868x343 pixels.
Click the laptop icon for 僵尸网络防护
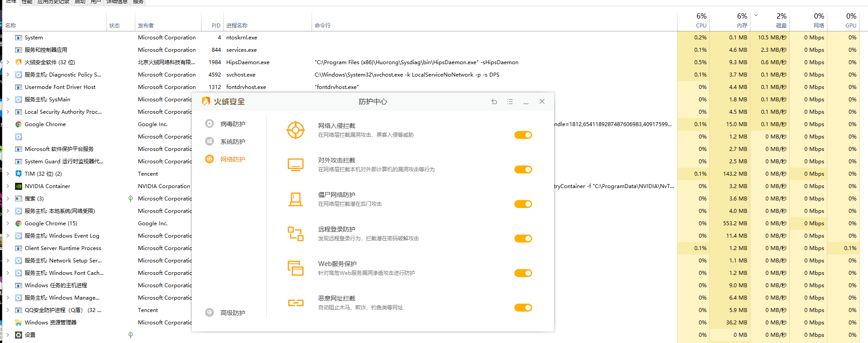296,199
